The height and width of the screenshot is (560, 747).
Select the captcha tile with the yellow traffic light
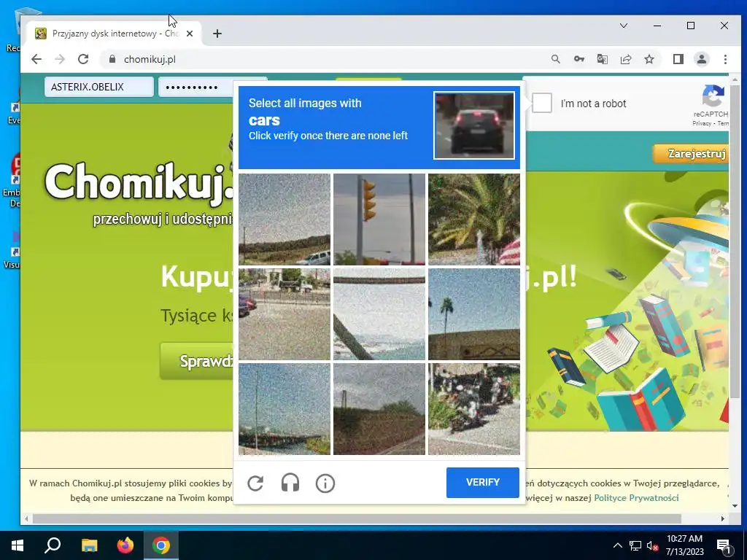(x=379, y=219)
